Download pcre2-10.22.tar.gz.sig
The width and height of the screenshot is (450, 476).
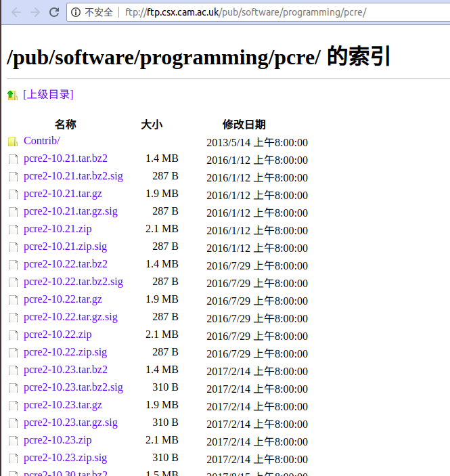tap(70, 317)
